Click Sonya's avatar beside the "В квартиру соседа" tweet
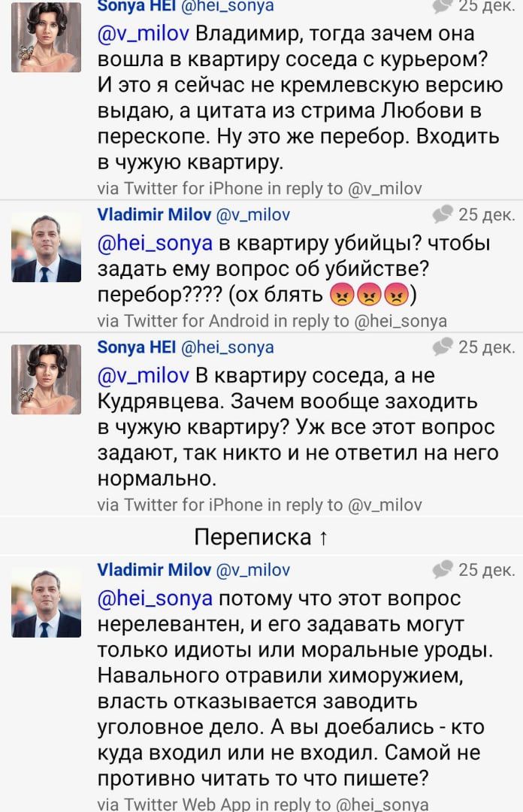The height and width of the screenshot is (812, 523). tap(46, 379)
